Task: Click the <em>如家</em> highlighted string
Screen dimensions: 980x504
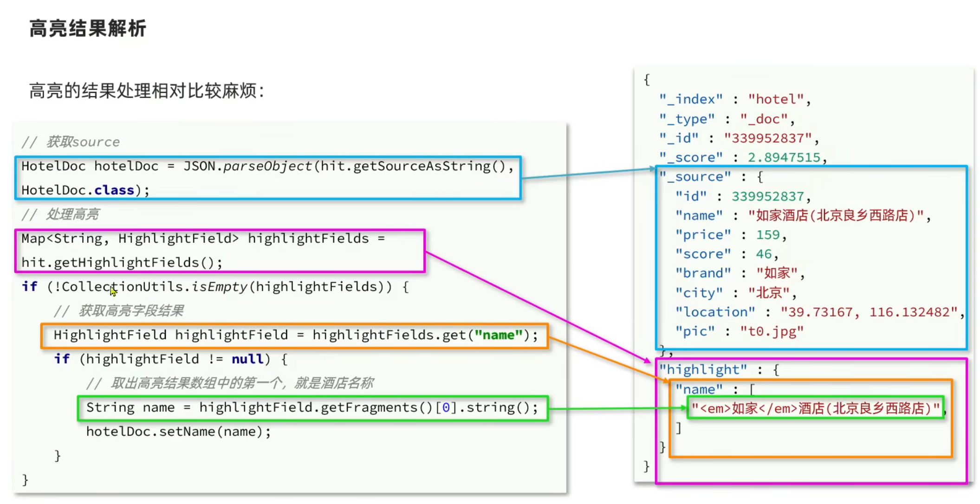Action: (815, 408)
